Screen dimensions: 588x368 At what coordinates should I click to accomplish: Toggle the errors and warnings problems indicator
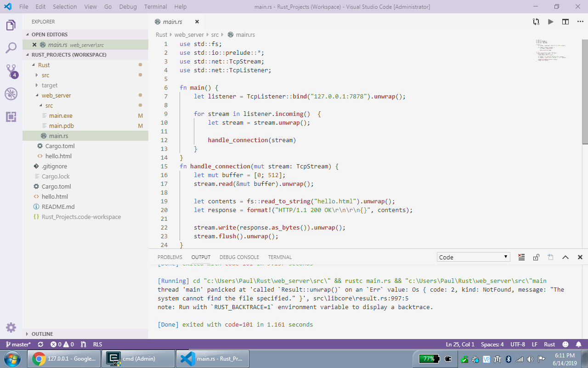62,344
